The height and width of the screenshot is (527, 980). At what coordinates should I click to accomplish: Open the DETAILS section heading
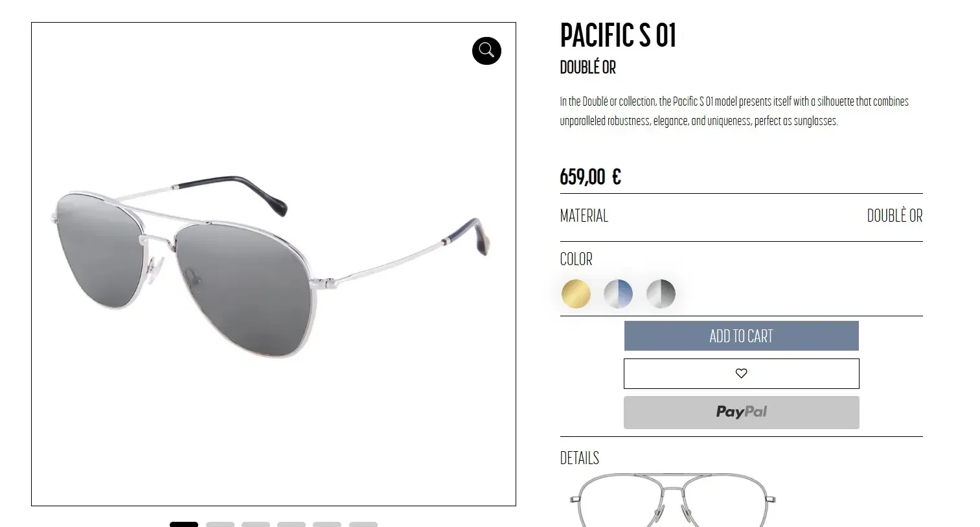click(579, 458)
